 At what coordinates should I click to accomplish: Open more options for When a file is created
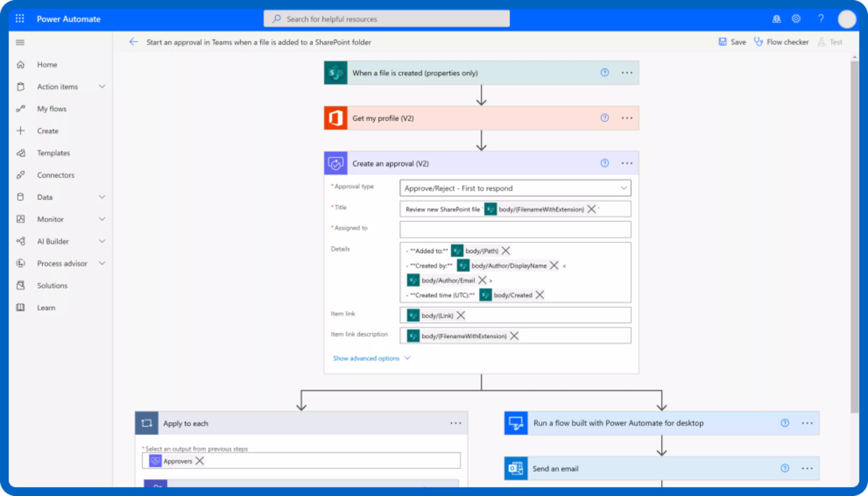(x=627, y=73)
